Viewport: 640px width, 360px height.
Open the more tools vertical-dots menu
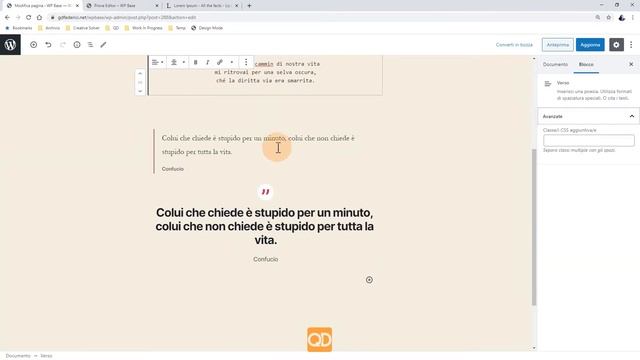(631, 44)
